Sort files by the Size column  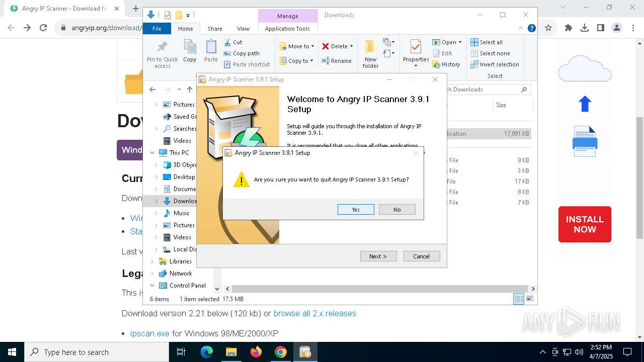tap(512, 105)
